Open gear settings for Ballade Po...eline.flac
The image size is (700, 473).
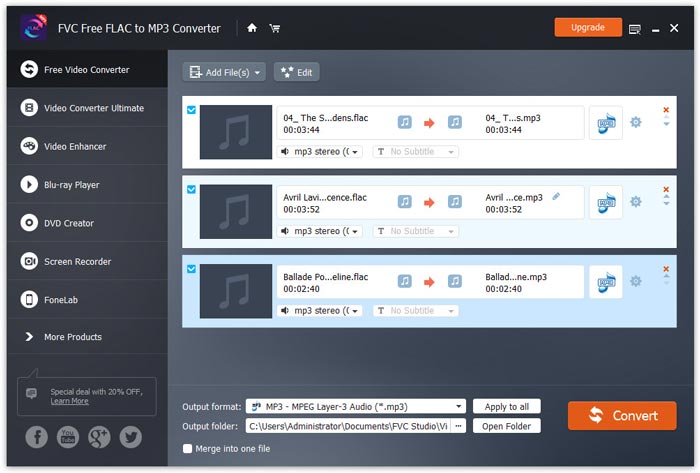635,281
